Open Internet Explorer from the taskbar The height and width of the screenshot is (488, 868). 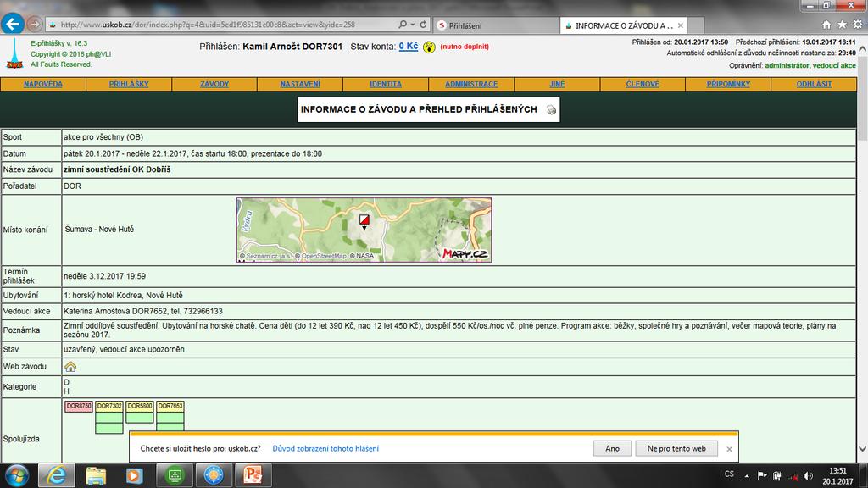(57, 475)
